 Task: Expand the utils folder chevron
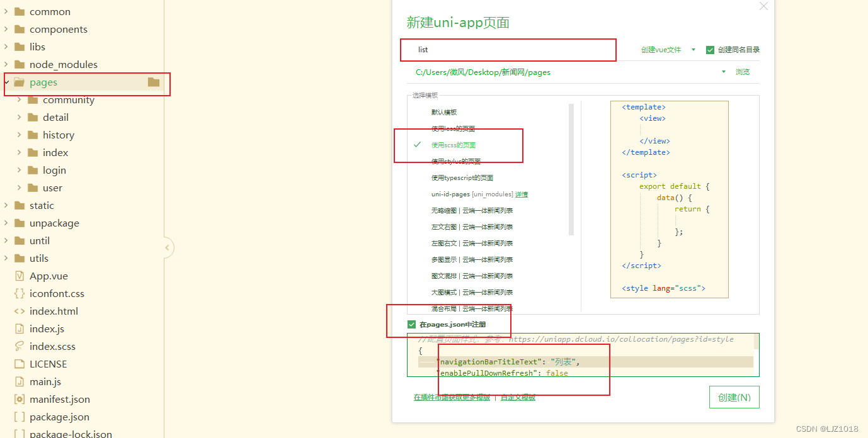tap(6, 258)
